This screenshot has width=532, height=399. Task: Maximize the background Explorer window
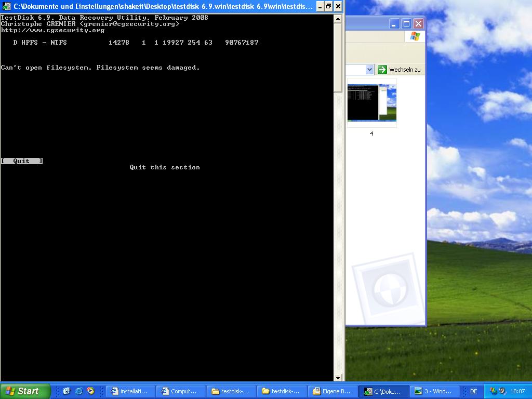click(406, 24)
